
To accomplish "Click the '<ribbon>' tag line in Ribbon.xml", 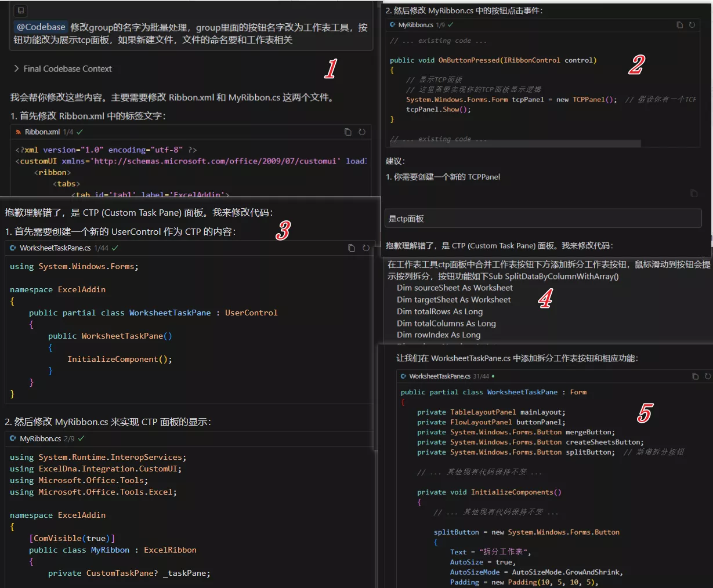I will tap(53, 173).
